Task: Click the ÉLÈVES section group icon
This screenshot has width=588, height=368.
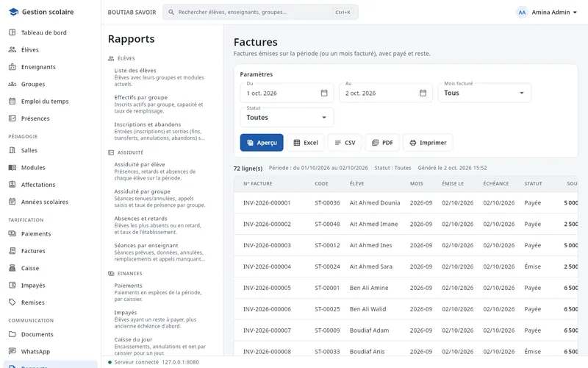Action: click(x=111, y=58)
